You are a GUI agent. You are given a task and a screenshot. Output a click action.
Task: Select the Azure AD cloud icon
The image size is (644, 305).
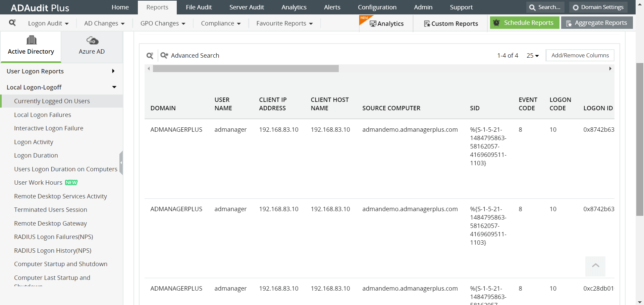click(x=92, y=41)
